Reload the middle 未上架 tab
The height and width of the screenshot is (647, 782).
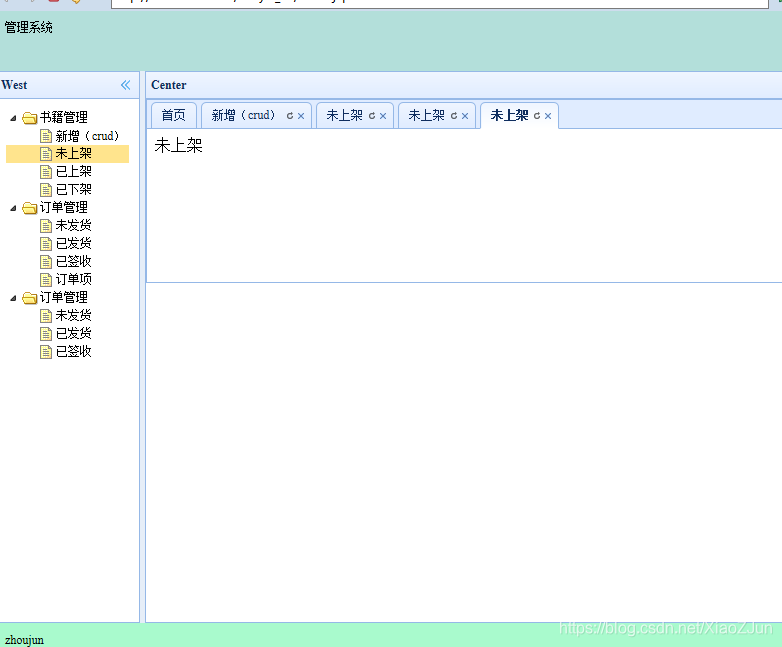454,116
